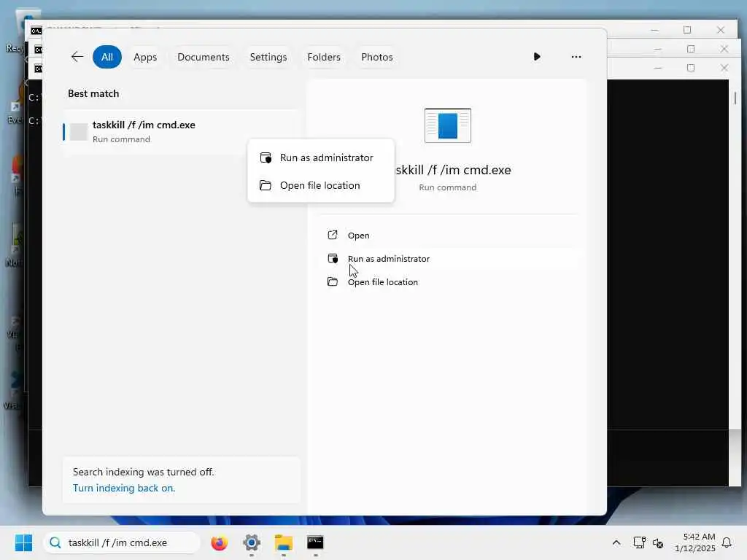Launch Firefox from the taskbar
Image resolution: width=747 pixels, height=560 pixels.
pyautogui.click(x=219, y=542)
